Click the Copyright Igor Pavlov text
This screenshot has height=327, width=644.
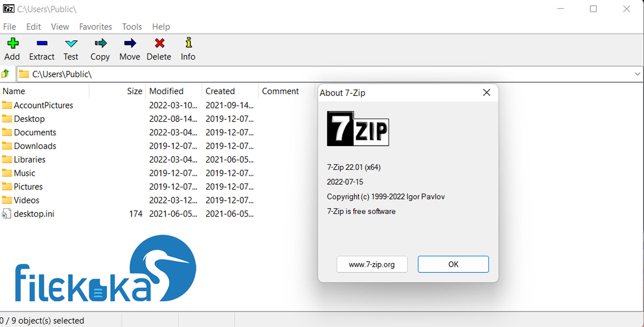pyautogui.click(x=386, y=197)
